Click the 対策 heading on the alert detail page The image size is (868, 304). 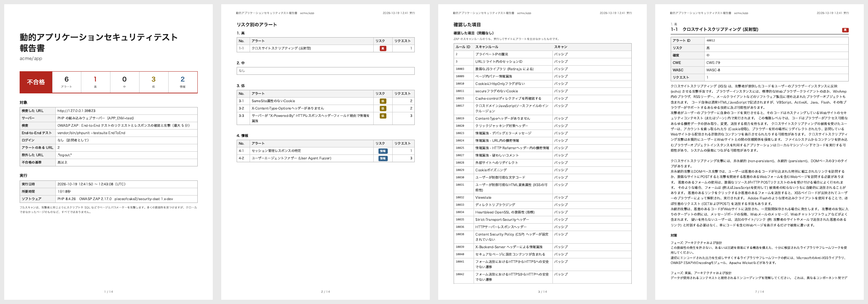pyautogui.click(x=674, y=236)
